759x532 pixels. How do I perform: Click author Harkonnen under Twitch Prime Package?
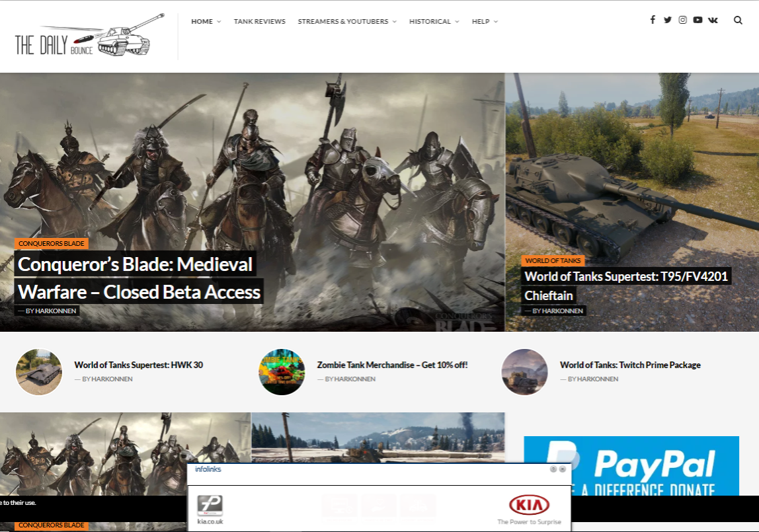pos(598,379)
